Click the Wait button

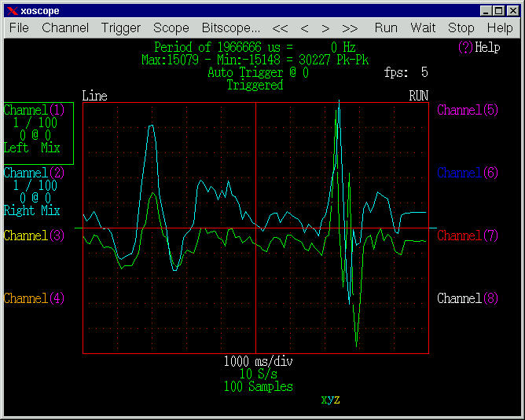[423, 27]
